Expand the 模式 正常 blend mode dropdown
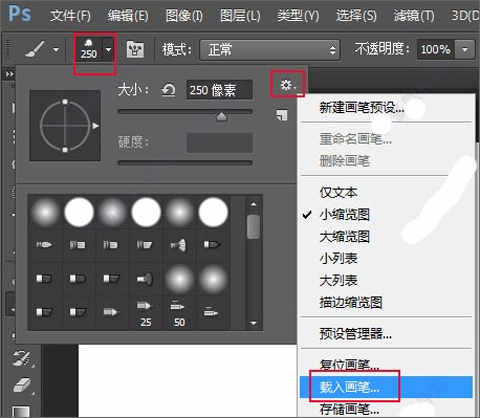The height and width of the screenshot is (418, 480). click(269, 50)
